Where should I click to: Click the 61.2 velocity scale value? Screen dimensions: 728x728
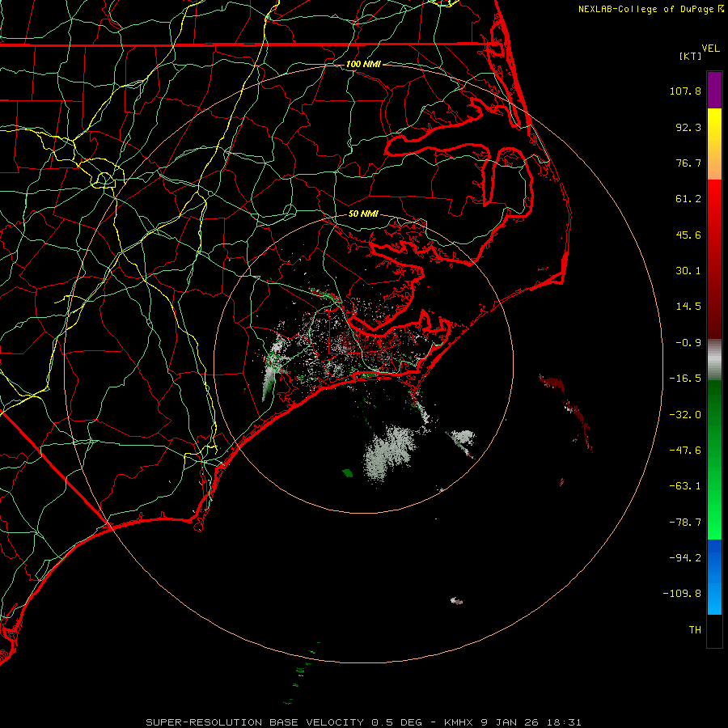(x=688, y=199)
